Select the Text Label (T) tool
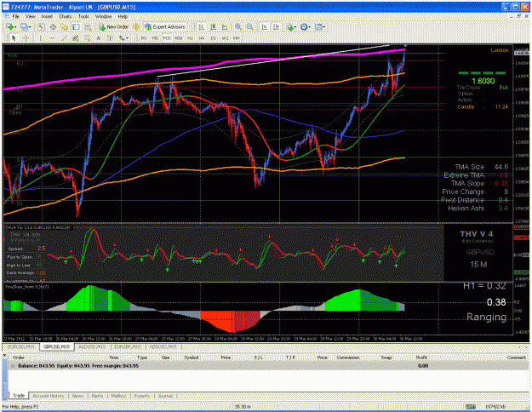This screenshot has height=412, width=532. tap(110, 38)
